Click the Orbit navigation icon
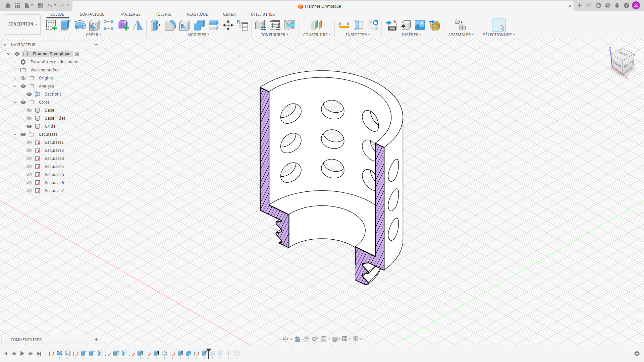 286,339
